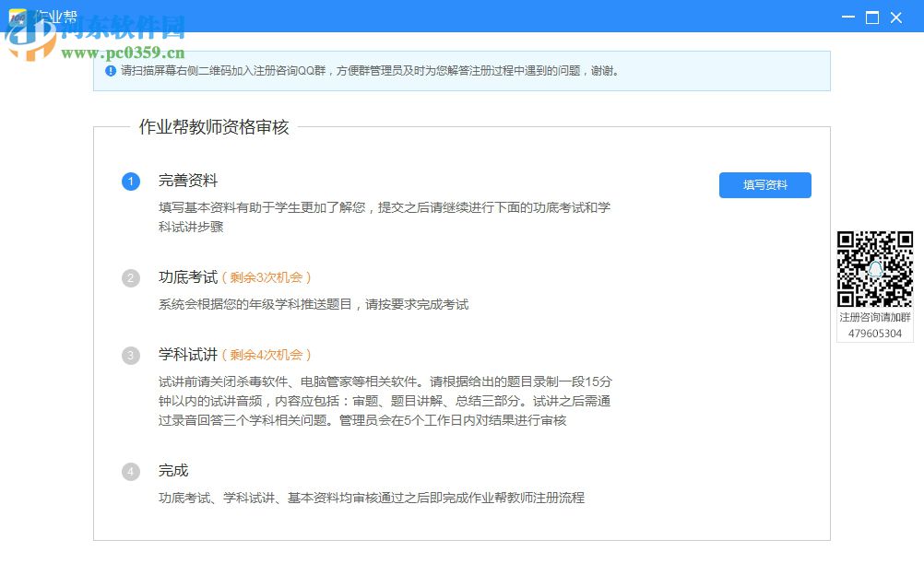924x575 pixels.
Task: Click the 填写资料 button
Action: pyautogui.click(x=764, y=185)
